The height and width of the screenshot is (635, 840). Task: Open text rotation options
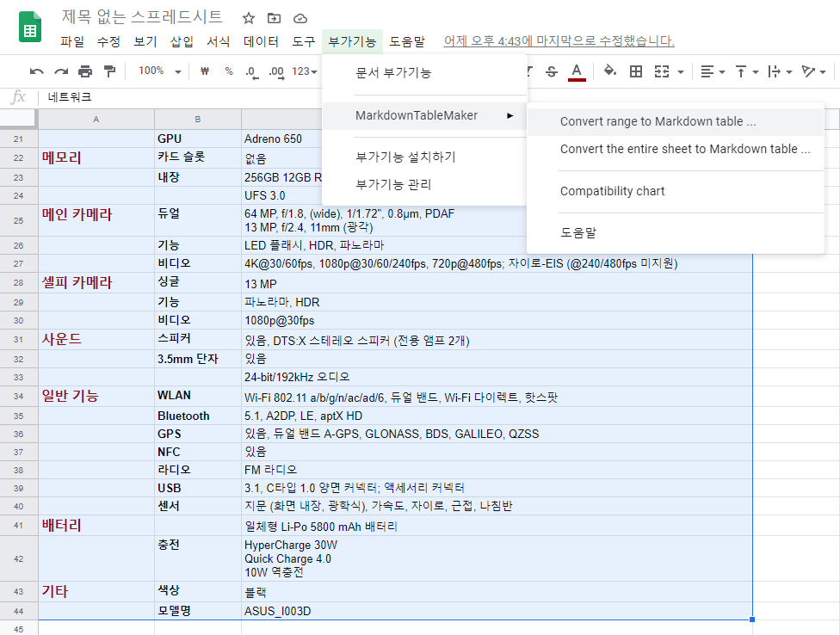point(813,71)
